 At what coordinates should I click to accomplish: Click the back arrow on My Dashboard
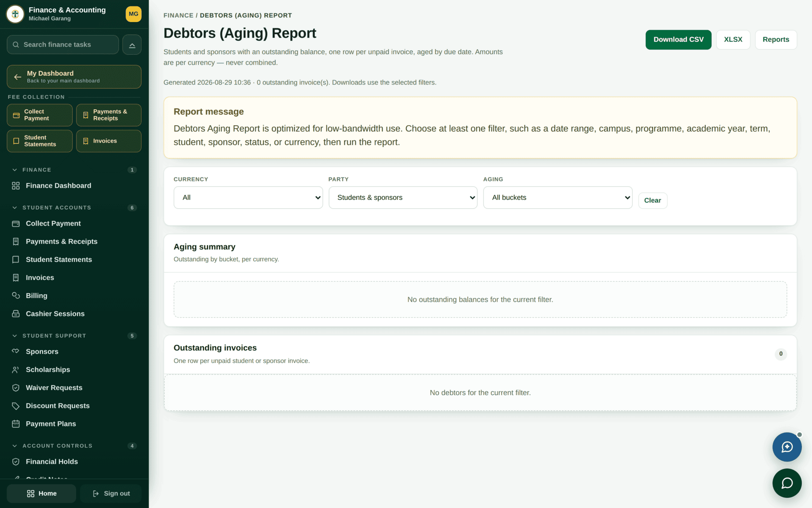(x=18, y=77)
